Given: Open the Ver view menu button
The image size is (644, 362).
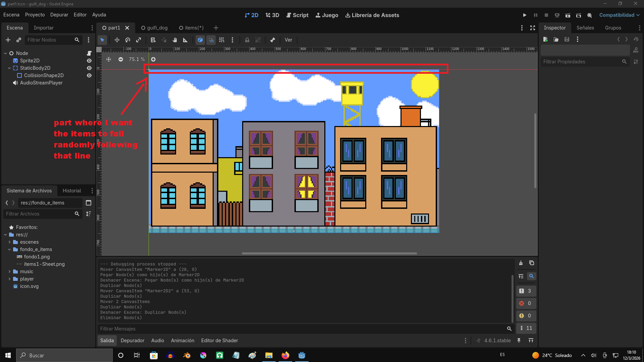Looking at the screenshot, I should click(288, 40).
